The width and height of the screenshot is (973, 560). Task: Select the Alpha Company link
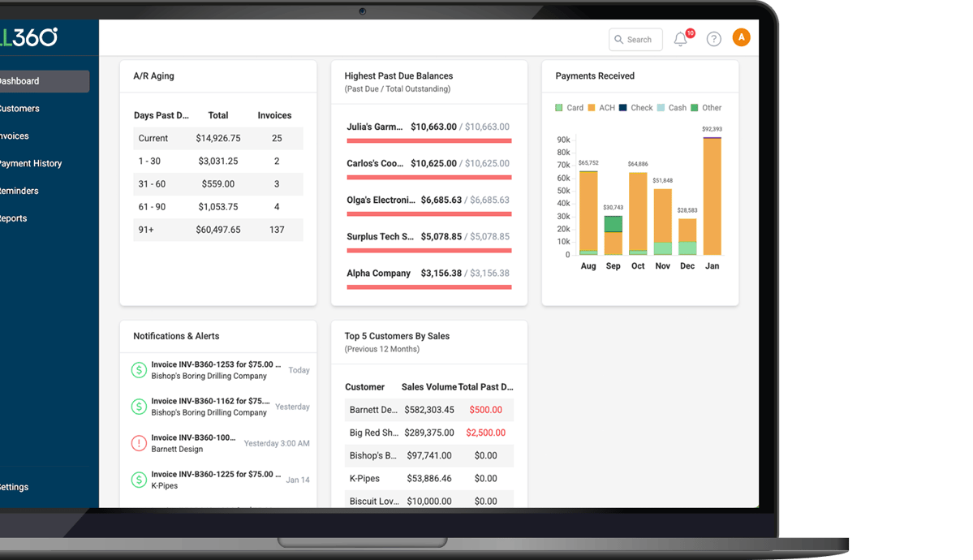(378, 274)
